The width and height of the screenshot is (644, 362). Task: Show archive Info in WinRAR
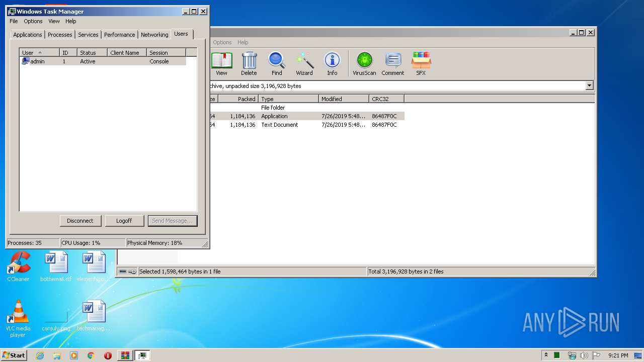pos(332,64)
